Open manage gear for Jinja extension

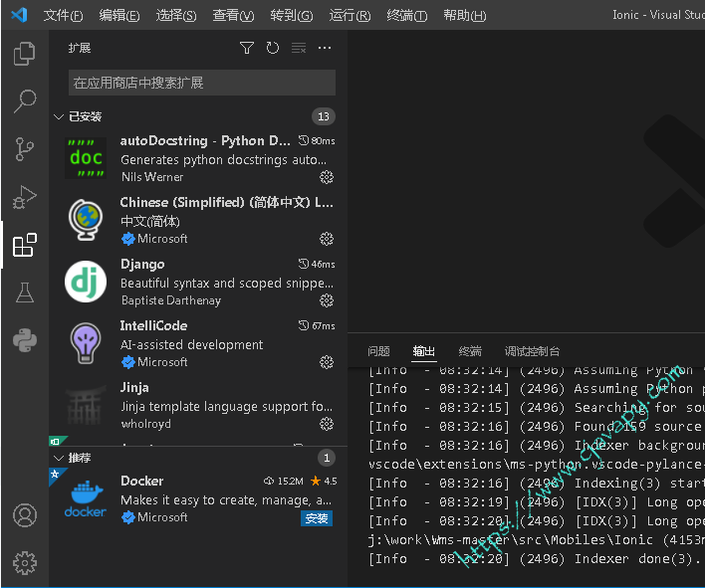[x=327, y=424]
